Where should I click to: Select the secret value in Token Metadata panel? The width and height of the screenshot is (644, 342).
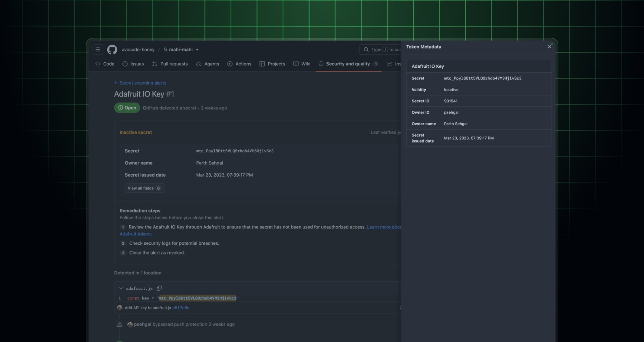(483, 78)
